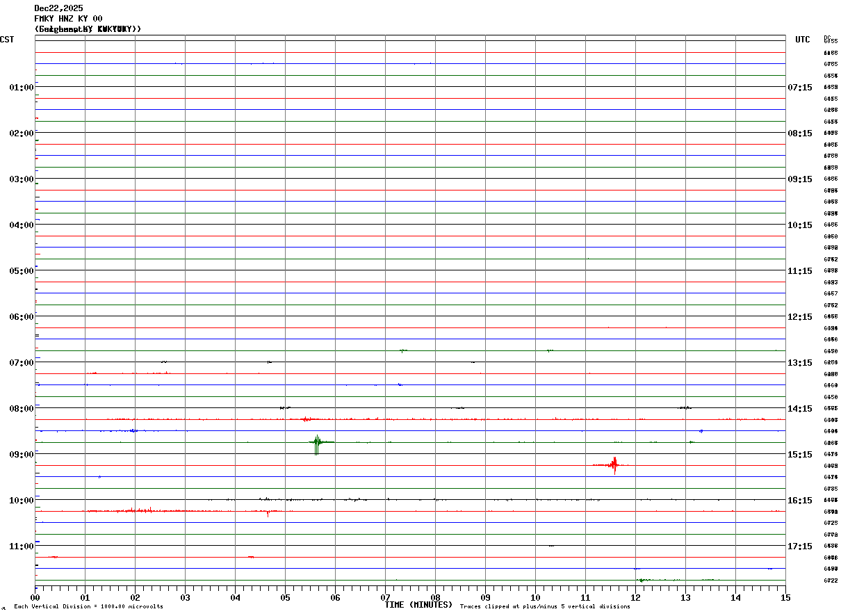The height and width of the screenshot is (616, 841).
Task: Click the FMKY HNZ KY 00 station header
Action: 68,19
